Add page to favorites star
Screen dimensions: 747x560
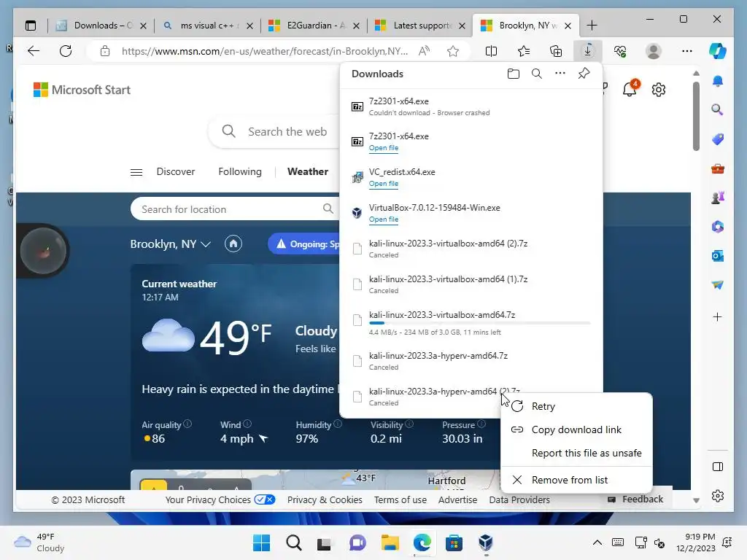pos(453,51)
